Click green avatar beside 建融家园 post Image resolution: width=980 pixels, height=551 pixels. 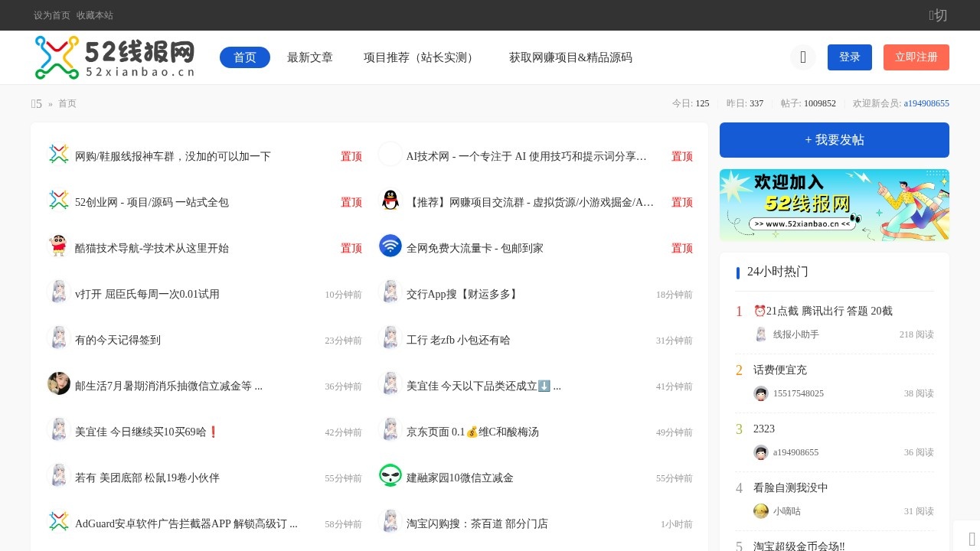point(390,475)
